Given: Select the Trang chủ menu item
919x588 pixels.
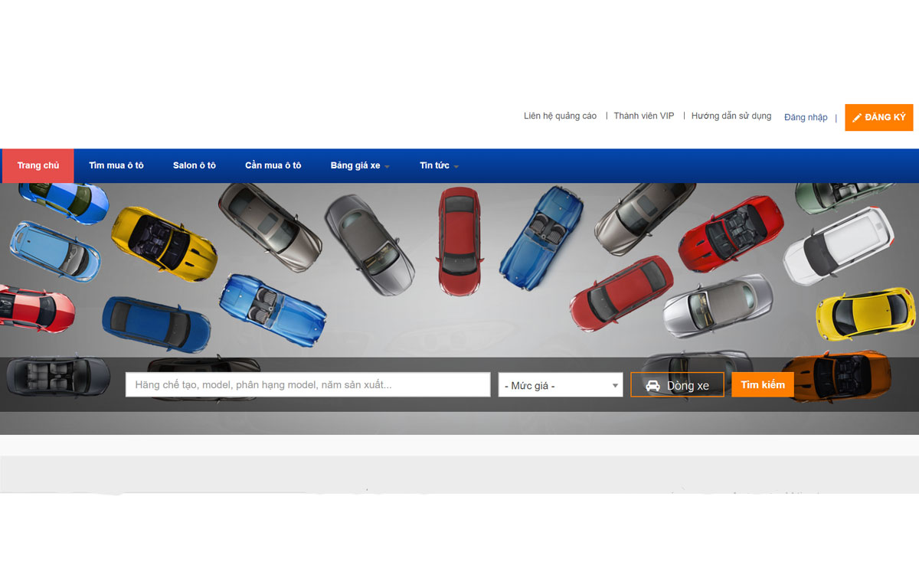Looking at the screenshot, I should [x=38, y=165].
